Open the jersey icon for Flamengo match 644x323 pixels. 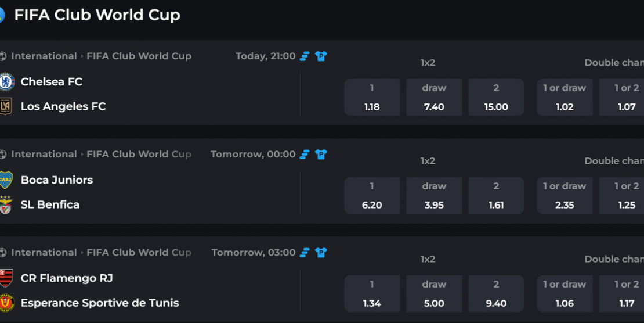pyautogui.click(x=321, y=253)
